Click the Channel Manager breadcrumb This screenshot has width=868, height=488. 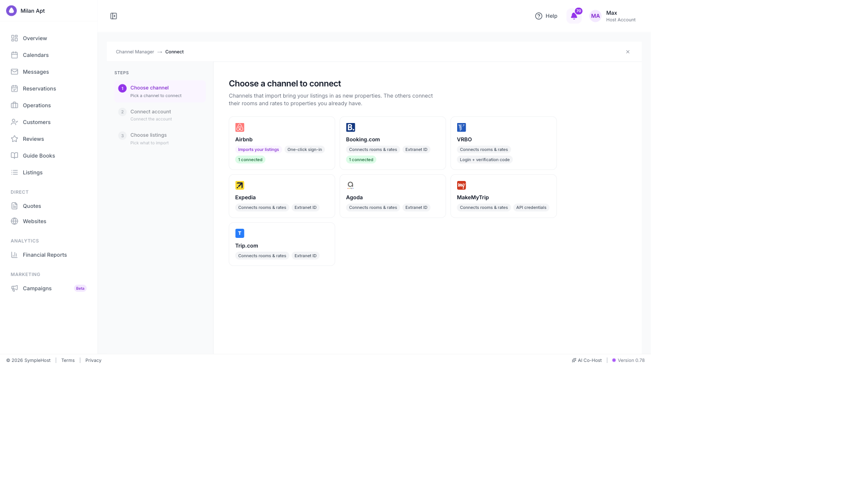coord(135,52)
